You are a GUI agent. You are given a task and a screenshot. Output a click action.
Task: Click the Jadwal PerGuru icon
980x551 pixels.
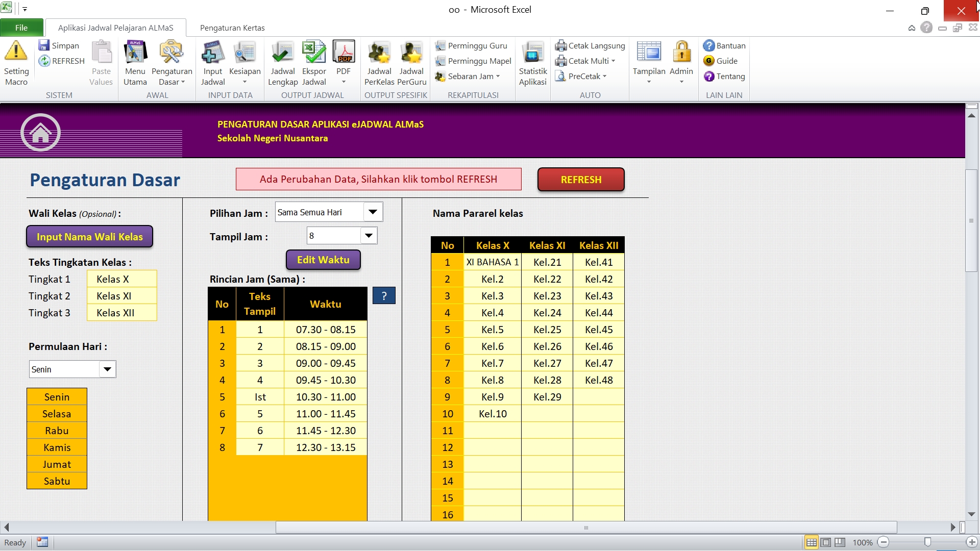point(411,53)
